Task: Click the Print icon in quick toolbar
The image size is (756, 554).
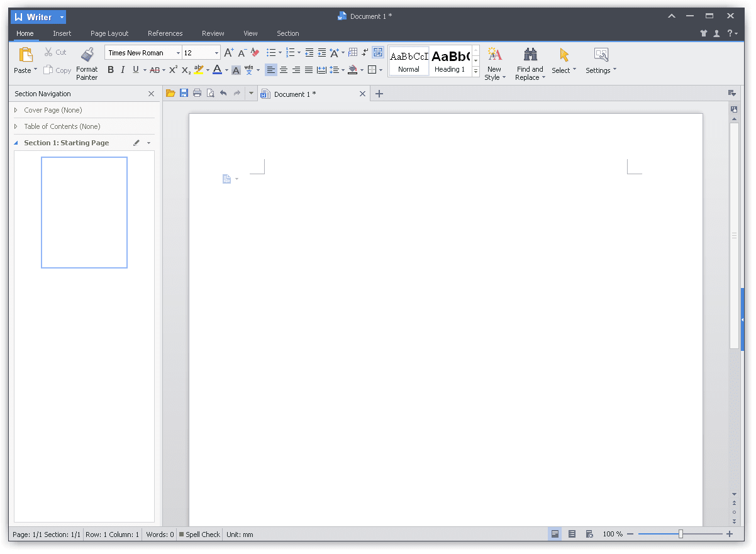Action: 197,93
